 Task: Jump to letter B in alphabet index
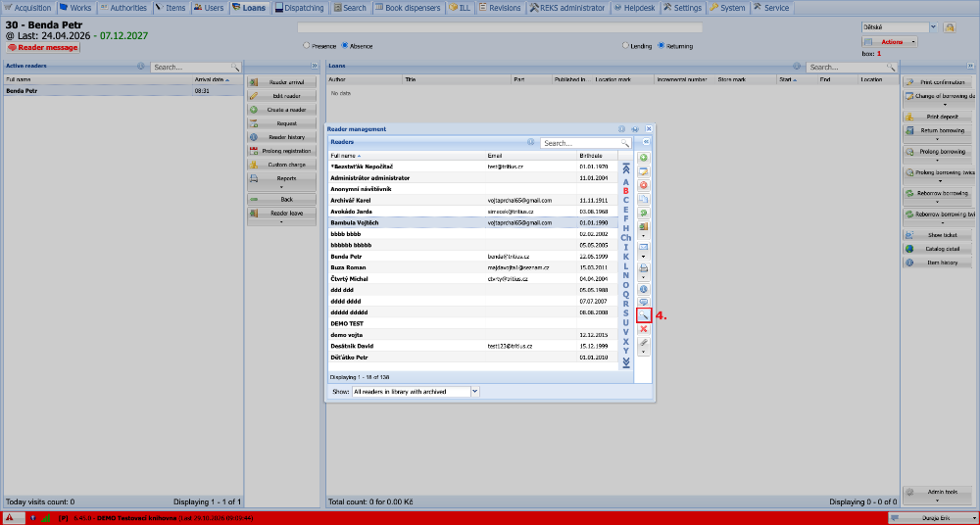point(625,191)
